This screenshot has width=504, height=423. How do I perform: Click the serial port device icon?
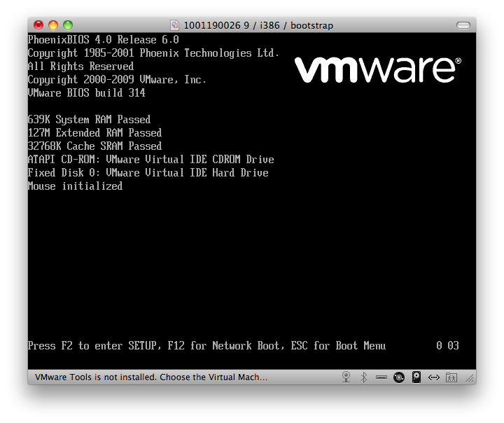tap(381, 377)
